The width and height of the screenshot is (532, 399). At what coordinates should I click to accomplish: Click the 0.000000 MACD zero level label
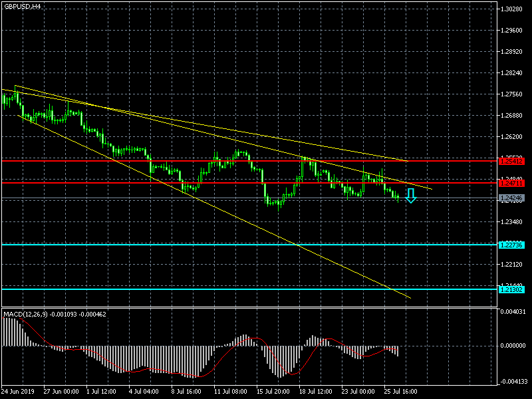coord(513,346)
